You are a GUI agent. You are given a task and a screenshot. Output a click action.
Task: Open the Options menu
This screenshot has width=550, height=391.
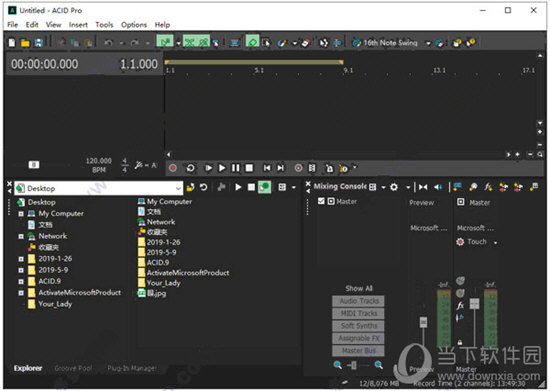point(134,25)
